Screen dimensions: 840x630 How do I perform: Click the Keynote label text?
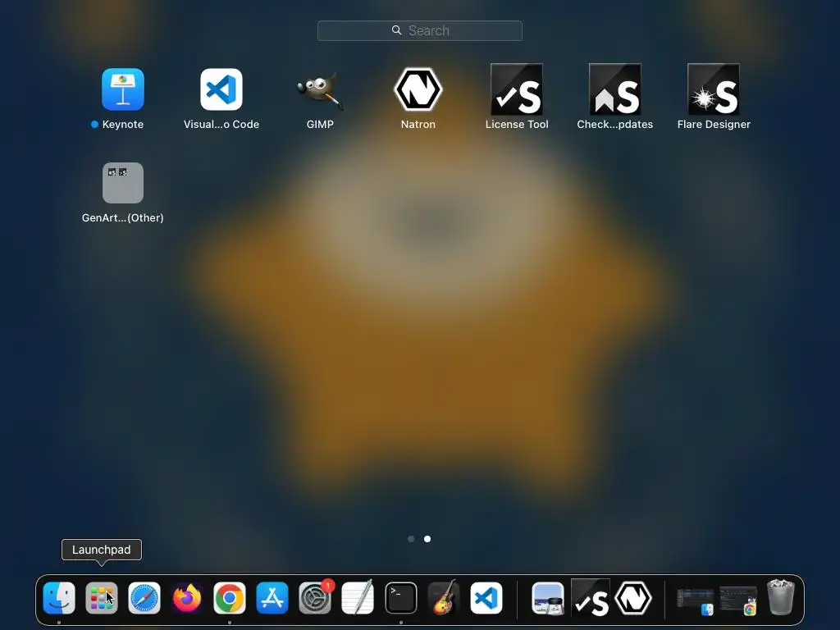pyautogui.click(x=123, y=125)
